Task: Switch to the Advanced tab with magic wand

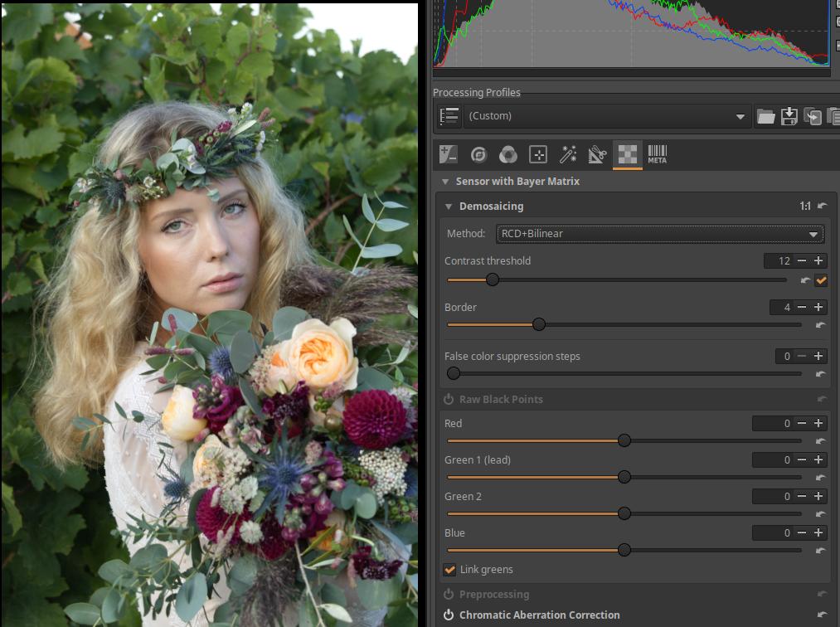Action: point(568,154)
